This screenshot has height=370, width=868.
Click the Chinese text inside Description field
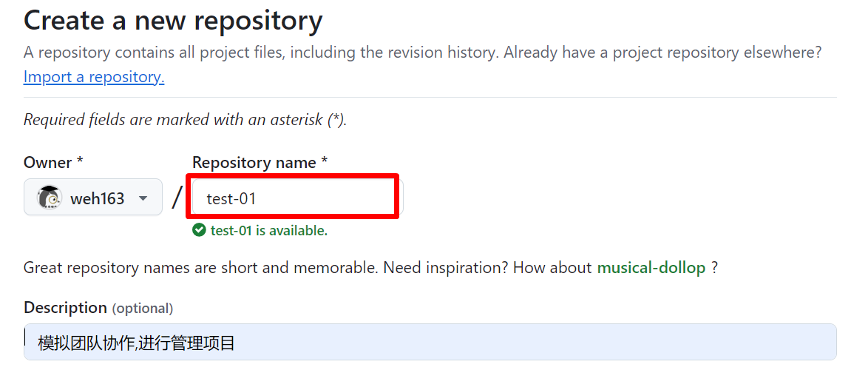pos(137,343)
